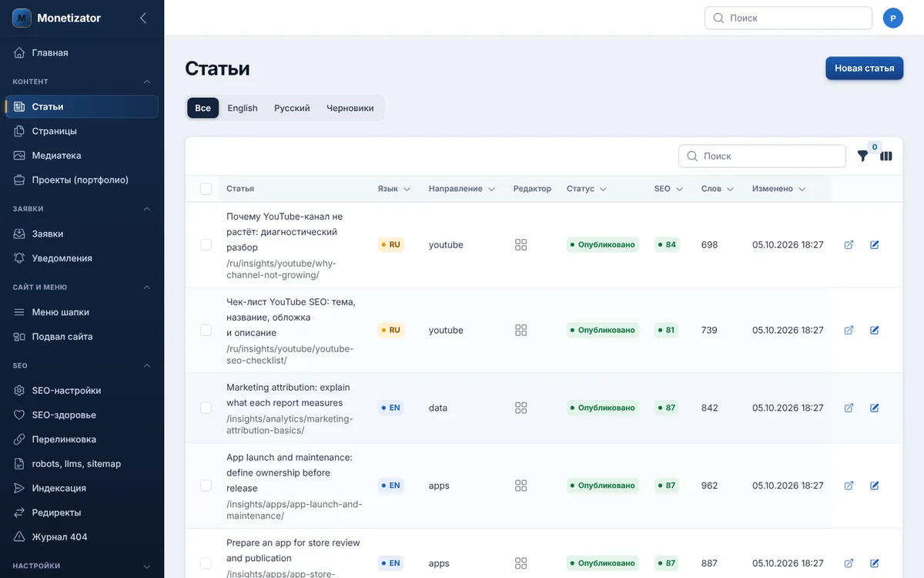Edit the App launch and maintenance article
Viewport: 924px width, 578px height.
(875, 486)
